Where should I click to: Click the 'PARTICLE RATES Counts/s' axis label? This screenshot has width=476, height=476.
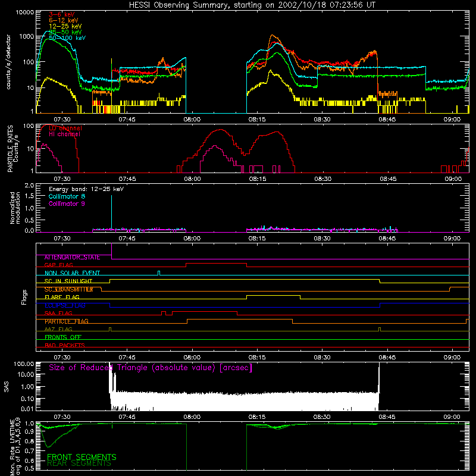tap(13, 148)
